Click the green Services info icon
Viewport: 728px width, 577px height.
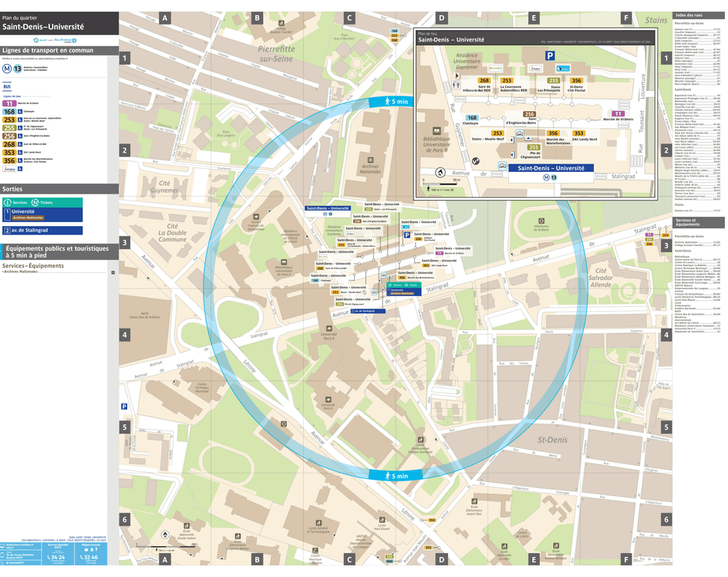tap(8, 201)
